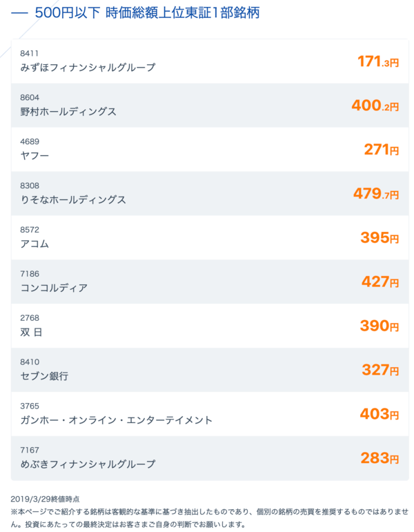Open the みずほフィナンシャルグループ stock row
414x532 pixels.
[x=210, y=61]
